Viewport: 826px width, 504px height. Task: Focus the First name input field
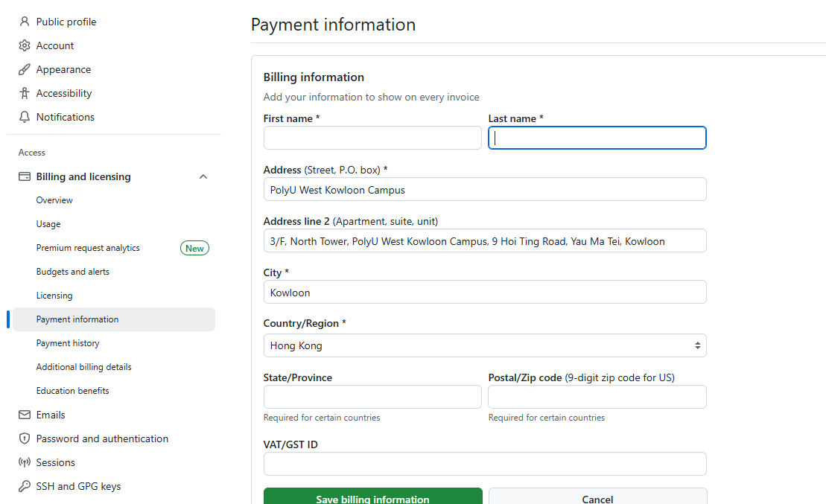click(x=372, y=138)
